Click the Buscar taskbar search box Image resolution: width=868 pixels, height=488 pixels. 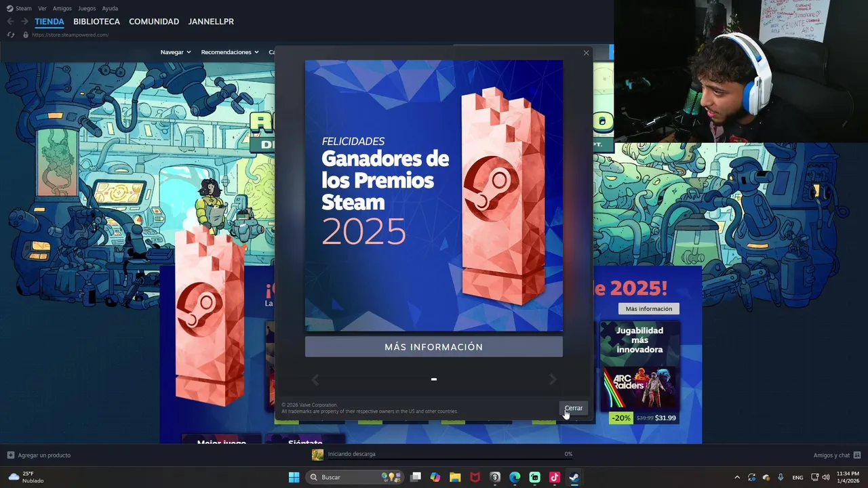[354, 477]
